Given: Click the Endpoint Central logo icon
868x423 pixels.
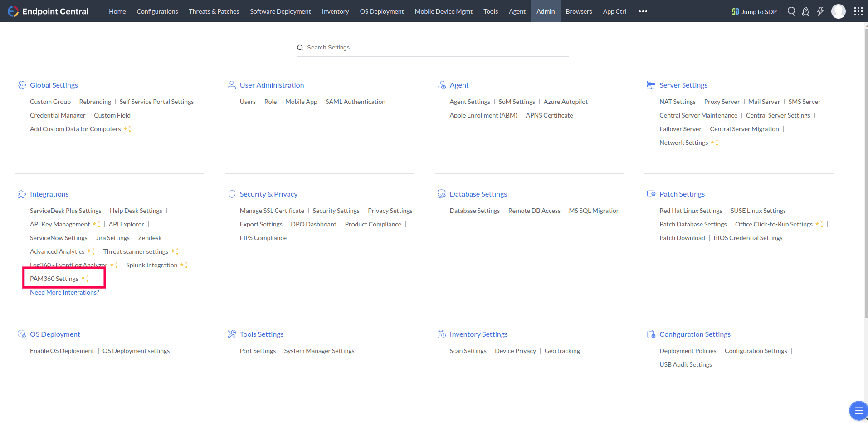Looking at the screenshot, I should pyautogui.click(x=13, y=11).
